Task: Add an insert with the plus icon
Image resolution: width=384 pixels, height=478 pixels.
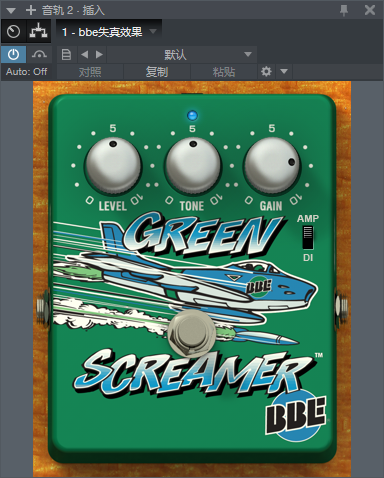Action: [x=31, y=10]
